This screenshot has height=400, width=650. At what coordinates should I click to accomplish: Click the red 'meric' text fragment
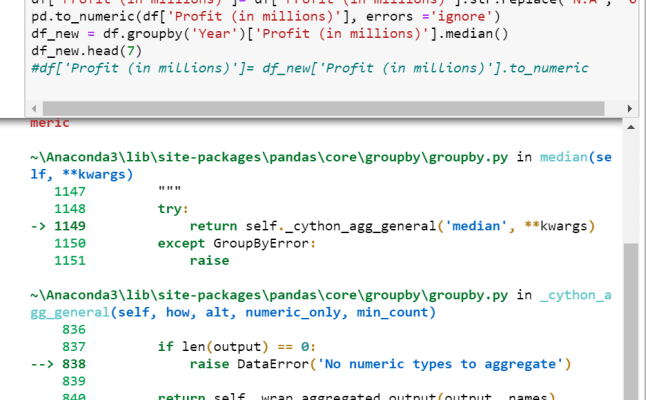(50, 123)
